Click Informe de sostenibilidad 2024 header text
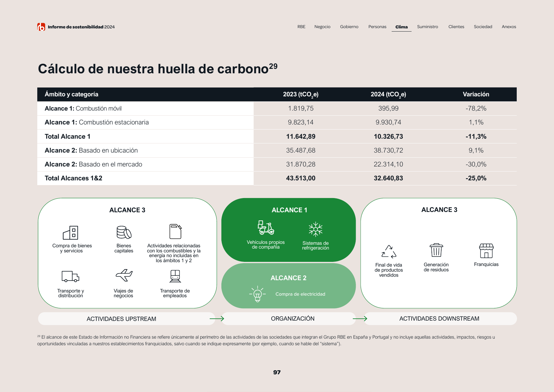The height and width of the screenshot is (392, 554). pyautogui.click(x=81, y=27)
